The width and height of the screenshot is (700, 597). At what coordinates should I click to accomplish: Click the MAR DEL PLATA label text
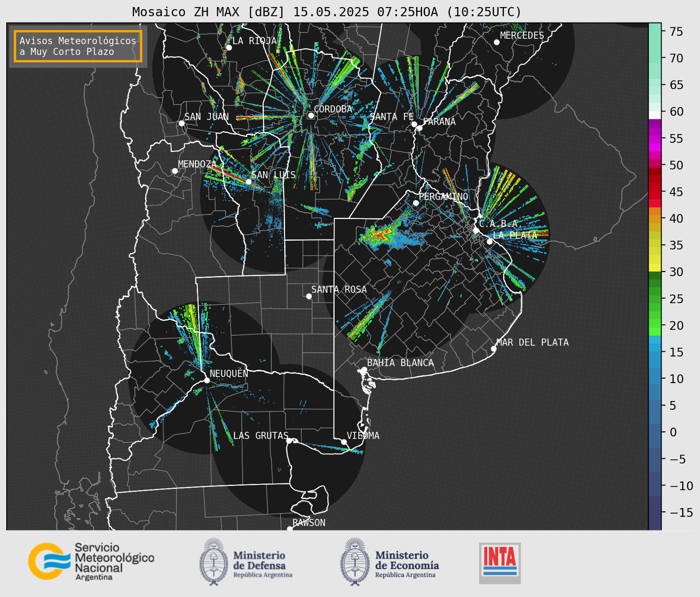[x=533, y=342]
